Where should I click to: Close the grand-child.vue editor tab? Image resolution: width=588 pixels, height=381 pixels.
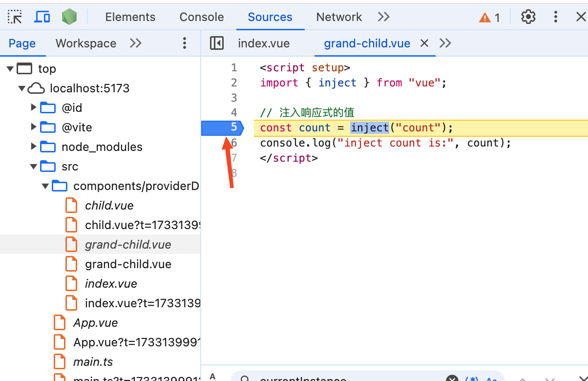[x=424, y=43]
